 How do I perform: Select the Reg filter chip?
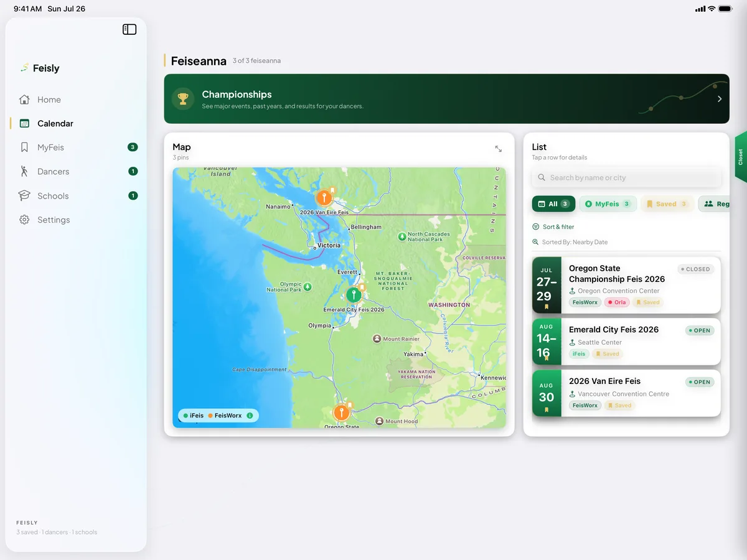click(713, 203)
